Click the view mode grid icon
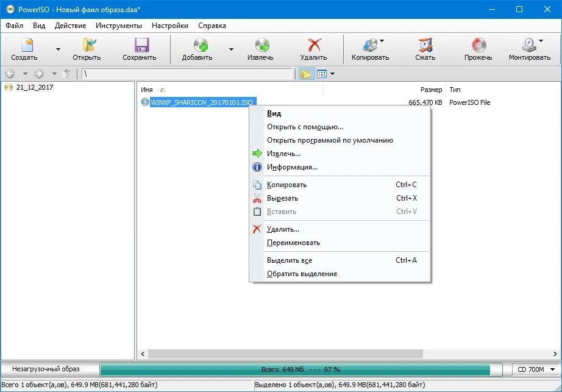 (322, 74)
